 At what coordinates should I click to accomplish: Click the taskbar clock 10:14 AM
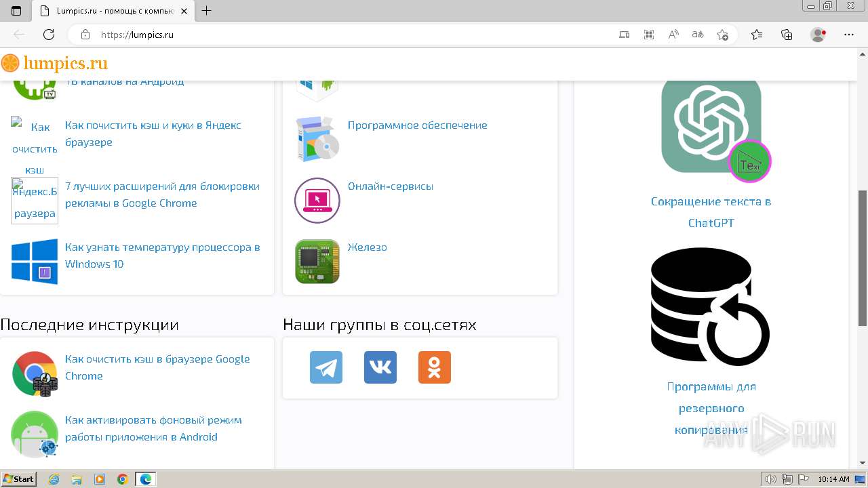click(x=833, y=479)
